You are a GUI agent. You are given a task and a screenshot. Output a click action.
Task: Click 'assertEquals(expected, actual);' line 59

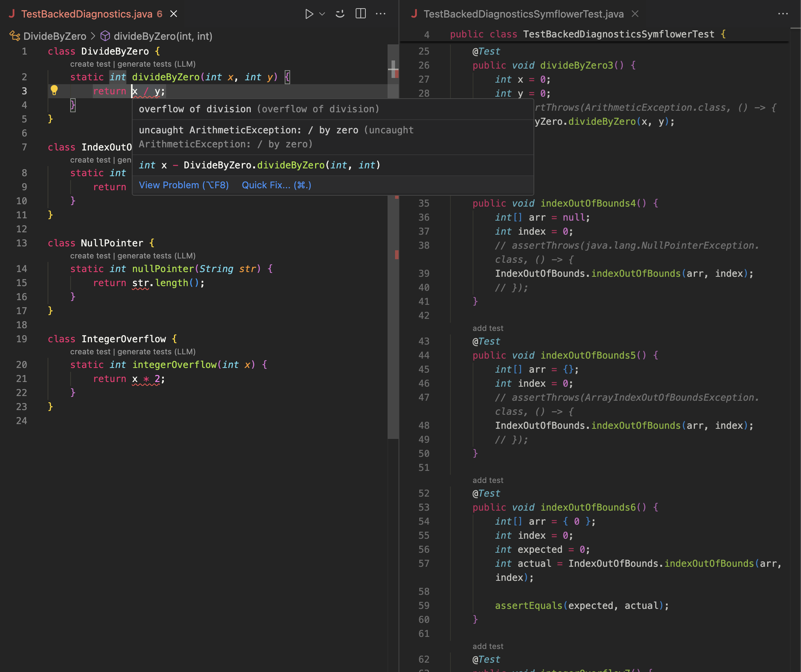582,606
